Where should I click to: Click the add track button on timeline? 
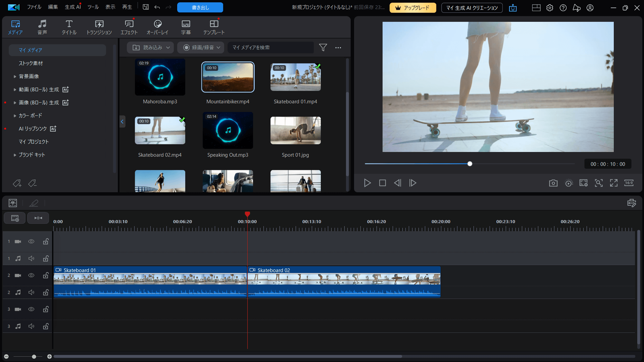(15, 218)
